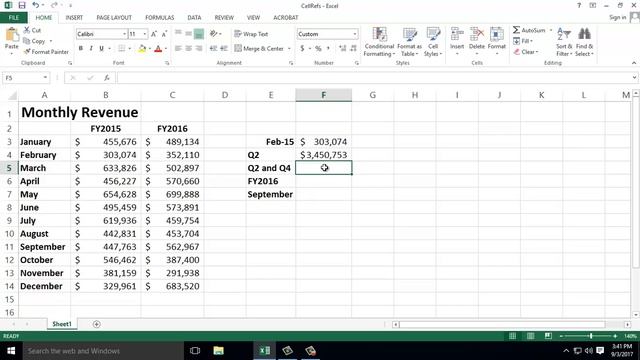Toggle Italic formatting
The height and width of the screenshot is (360, 640).
91,49
